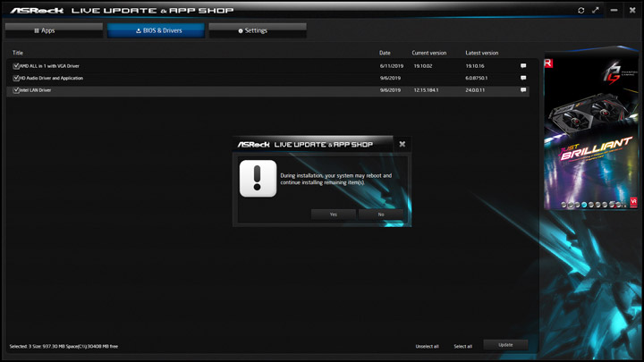
Task: Click the current version 12.15.184.1 cell
Action: [x=426, y=90]
